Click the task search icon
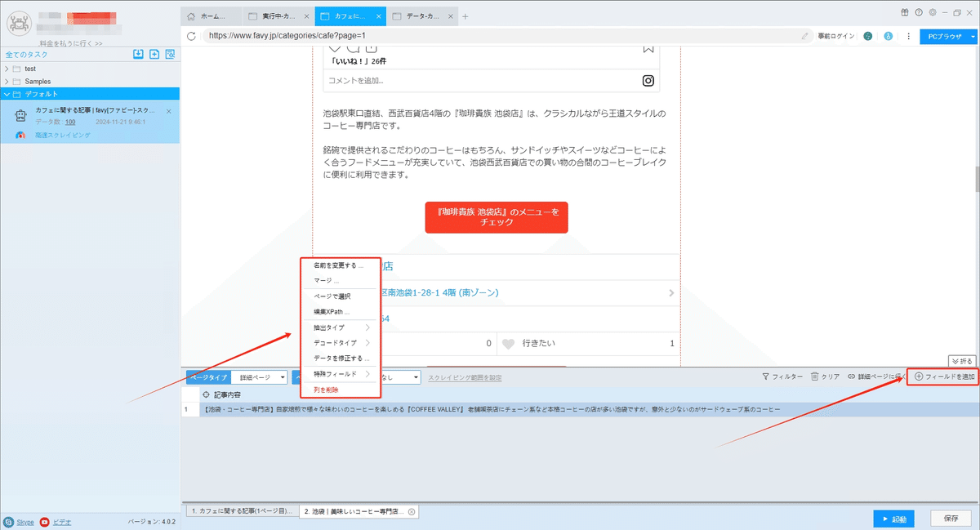Viewport: 980px width, 530px height. click(x=170, y=55)
